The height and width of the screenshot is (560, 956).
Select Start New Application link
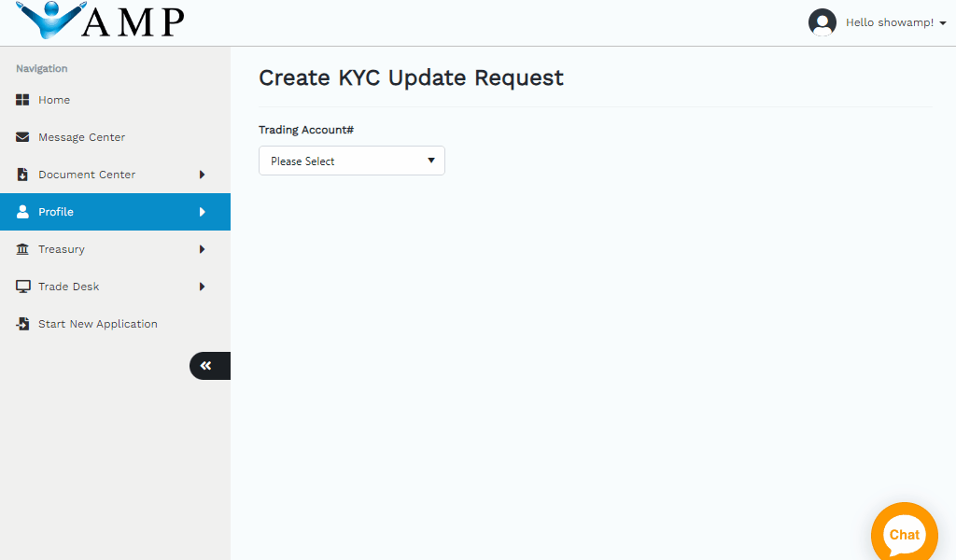97,324
